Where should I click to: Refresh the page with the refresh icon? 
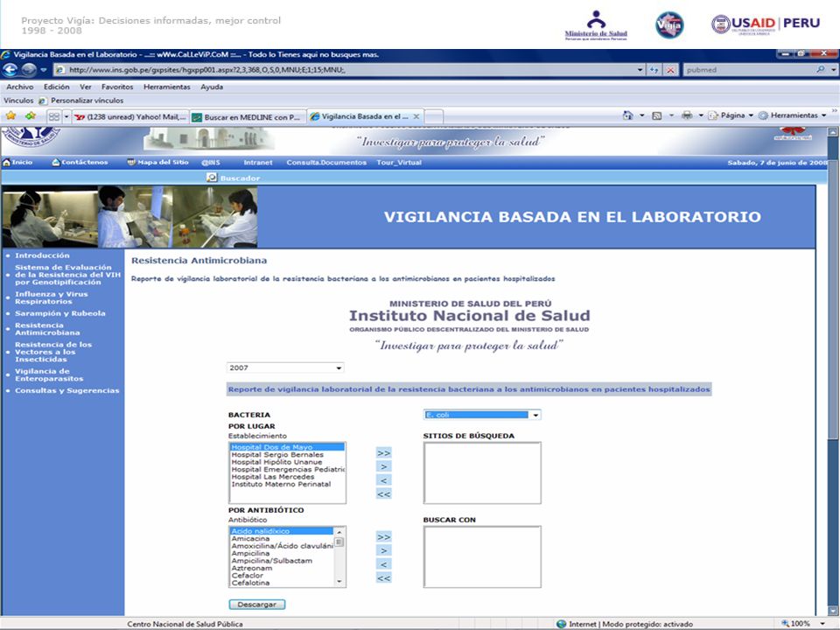[654, 70]
